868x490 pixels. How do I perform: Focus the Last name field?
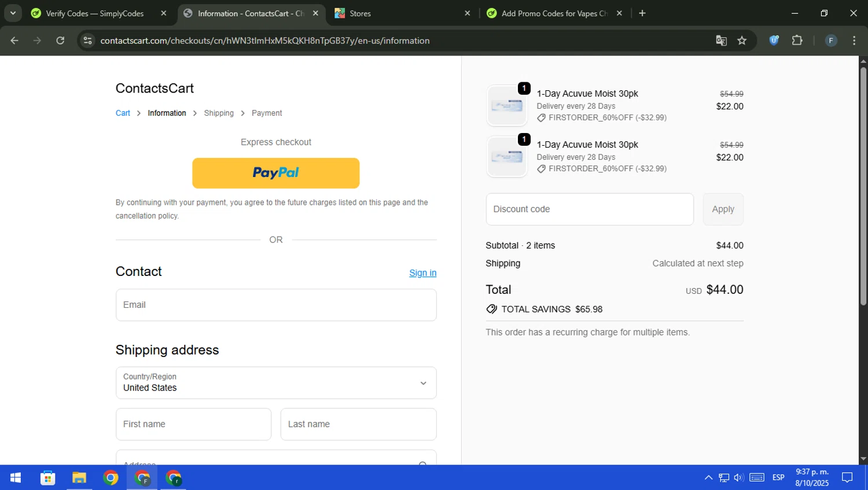[359, 424]
